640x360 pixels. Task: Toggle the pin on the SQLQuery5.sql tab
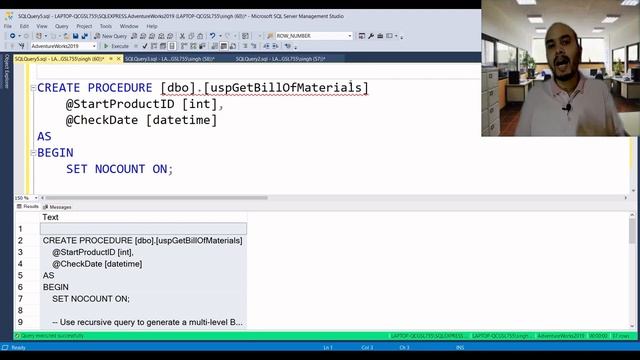click(x=111, y=59)
